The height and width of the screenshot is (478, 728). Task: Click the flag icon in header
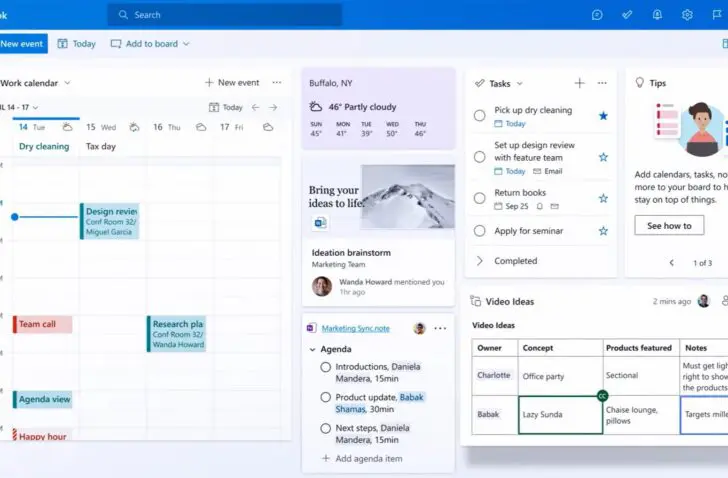717,15
